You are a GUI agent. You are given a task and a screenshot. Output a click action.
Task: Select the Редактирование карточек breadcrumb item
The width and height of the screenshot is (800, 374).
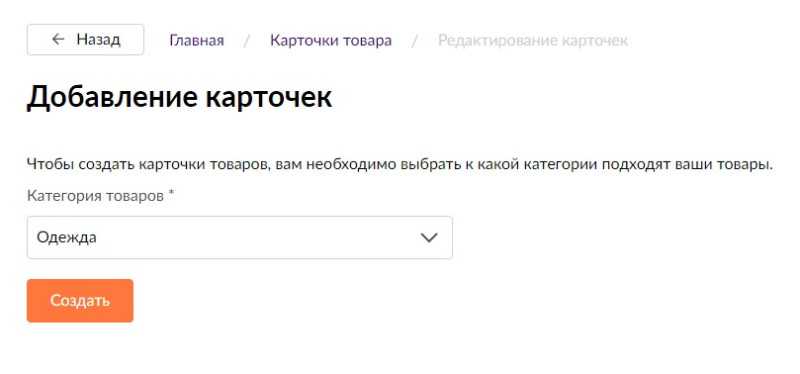(x=533, y=40)
